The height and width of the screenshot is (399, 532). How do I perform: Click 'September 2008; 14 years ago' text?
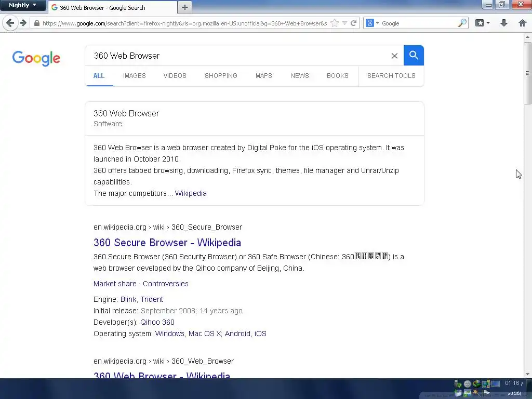[x=192, y=311]
